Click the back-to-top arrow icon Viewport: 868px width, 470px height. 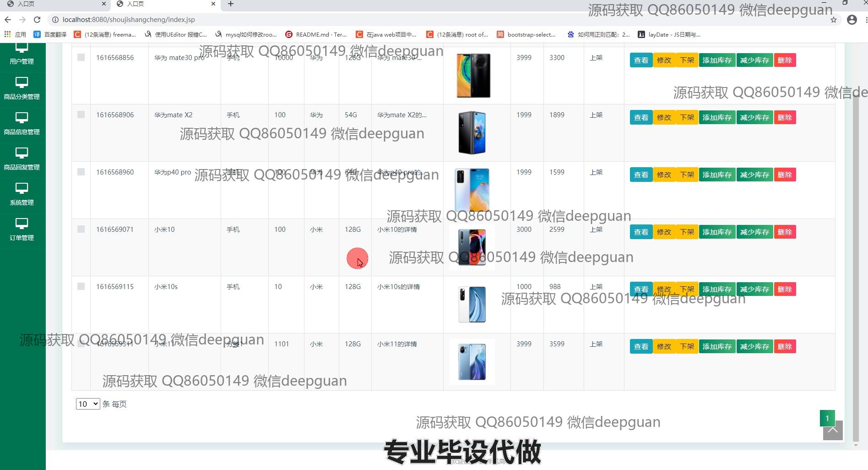click(x=832, y=431)
